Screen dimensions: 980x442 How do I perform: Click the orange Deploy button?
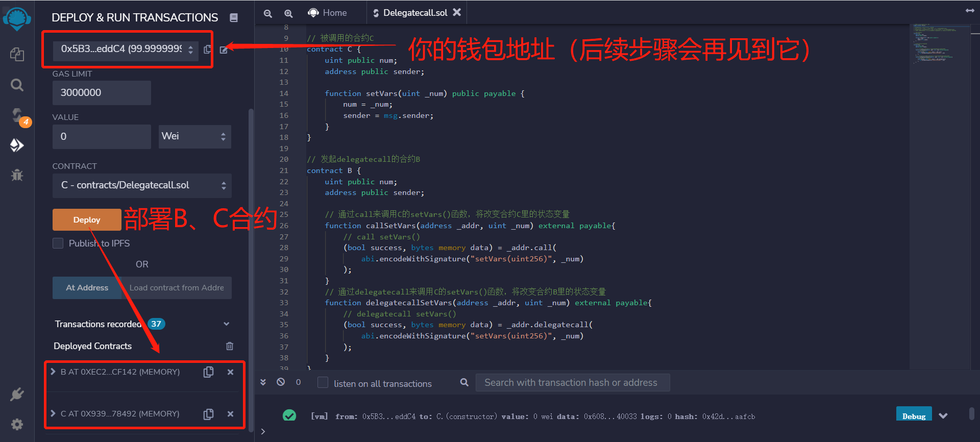coord(87,219)
